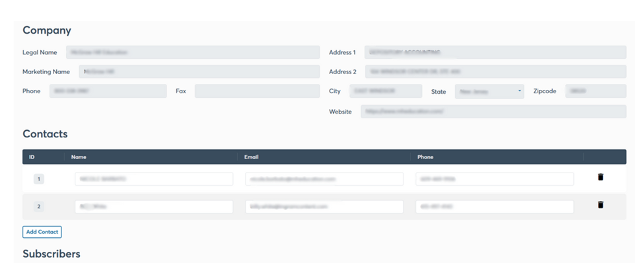The image size is (644, 263).
Task: Edit the Name field of contact 1
Action: tap(154, 179)
